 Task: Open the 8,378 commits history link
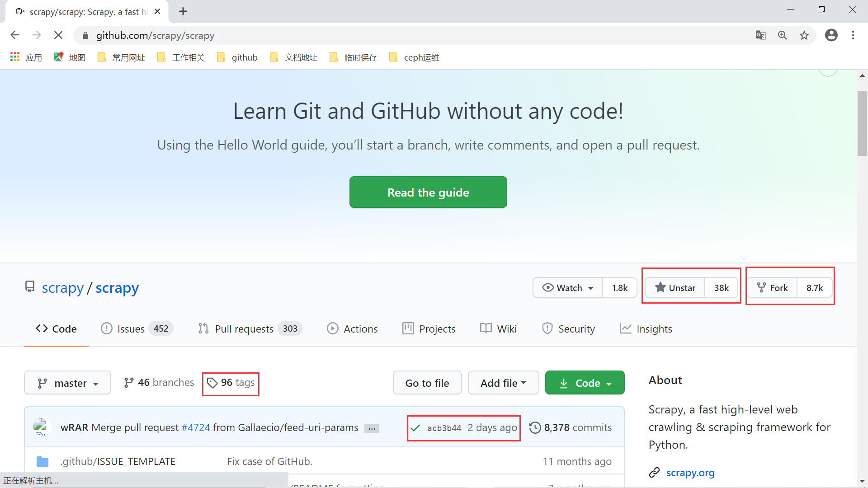pos(571,427)
